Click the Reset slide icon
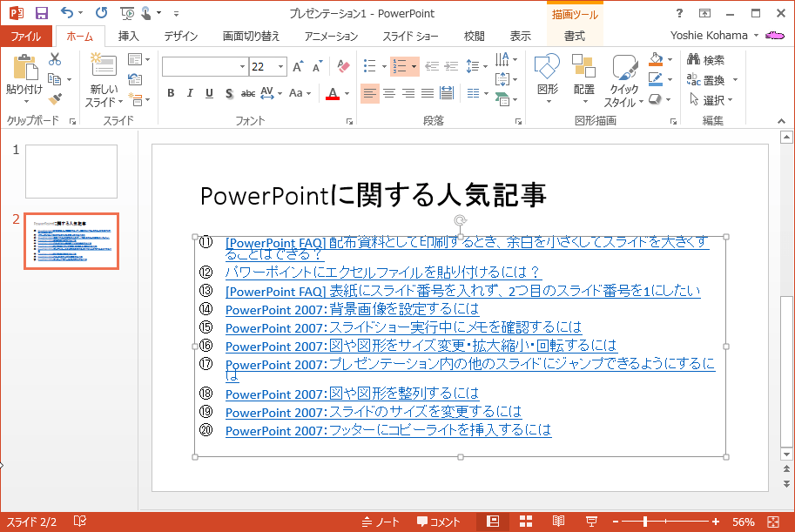 135,79
